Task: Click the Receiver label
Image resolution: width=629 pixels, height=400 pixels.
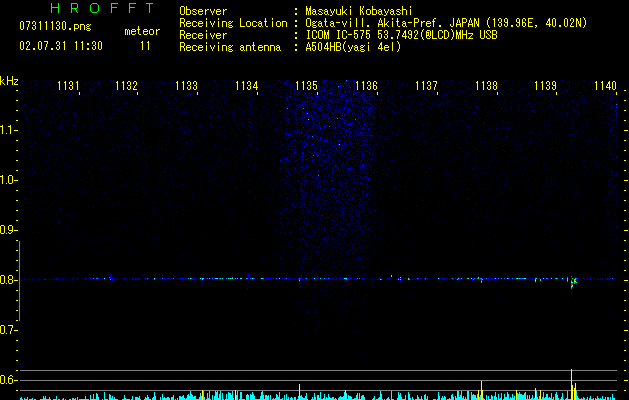Action: point(203,35)
